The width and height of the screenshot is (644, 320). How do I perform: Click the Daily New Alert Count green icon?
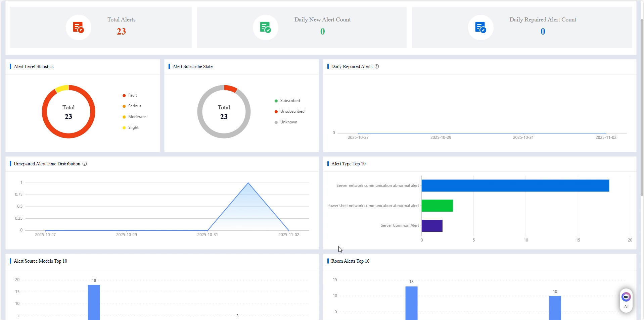tap(265, 28)
